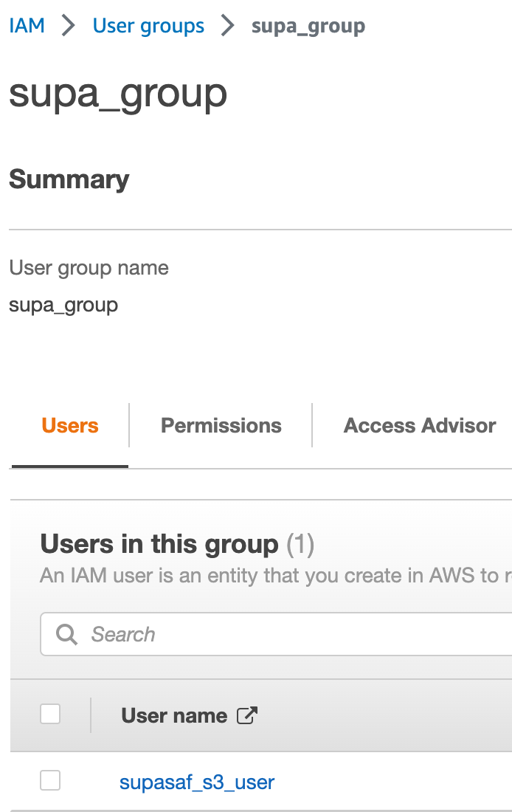The image size is (512, 812).
Task: Click the external link icon beside User name
Action: [246, 715]
